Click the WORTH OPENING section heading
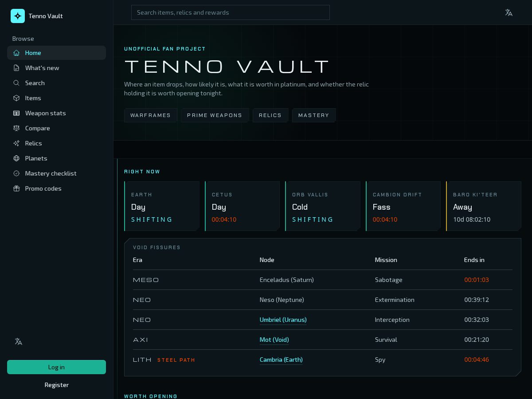This screenshot has width=532, height=399. point(151,396)
